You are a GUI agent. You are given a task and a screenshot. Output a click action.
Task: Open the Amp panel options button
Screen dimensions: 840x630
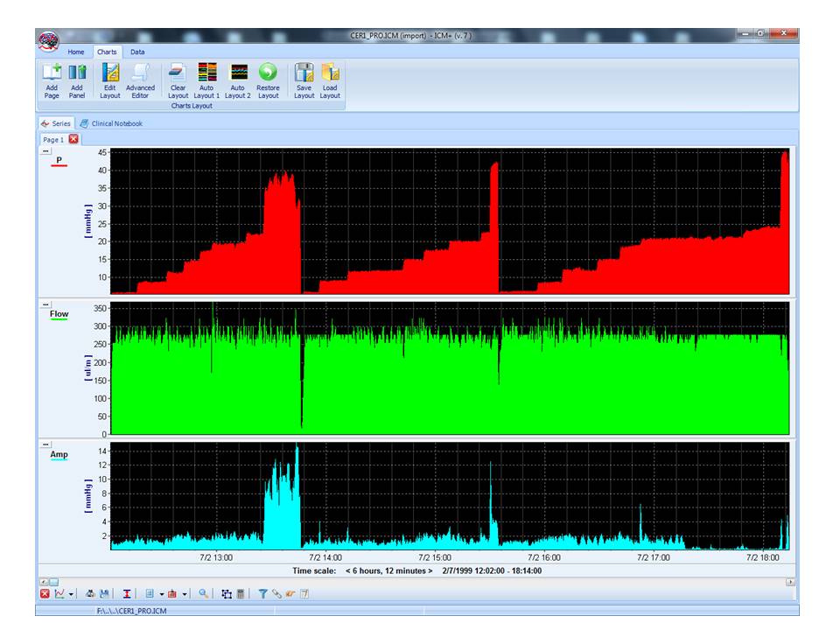point(45,444)
